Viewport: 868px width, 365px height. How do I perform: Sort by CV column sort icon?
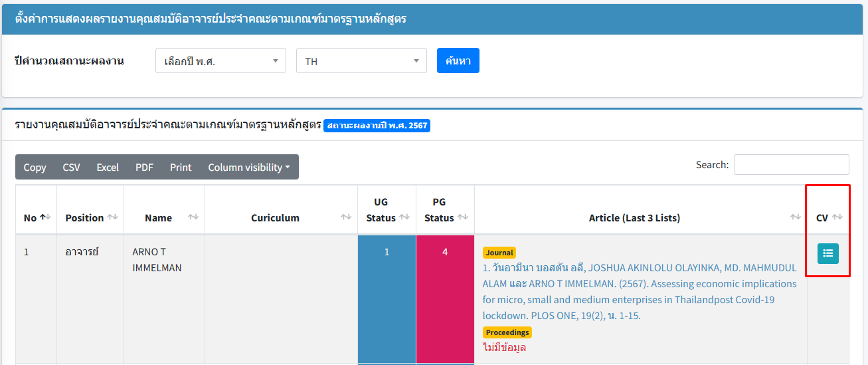click(x=837, y=217)
